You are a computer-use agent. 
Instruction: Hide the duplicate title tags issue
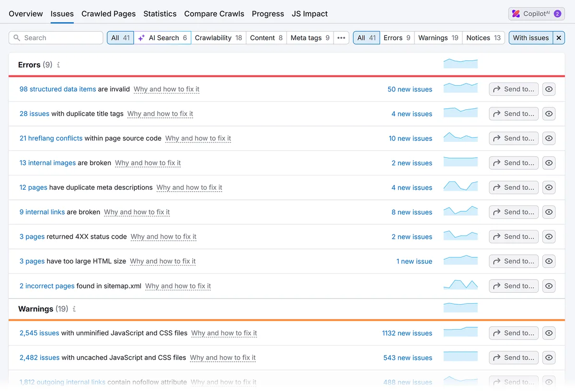tap(549, 114)
